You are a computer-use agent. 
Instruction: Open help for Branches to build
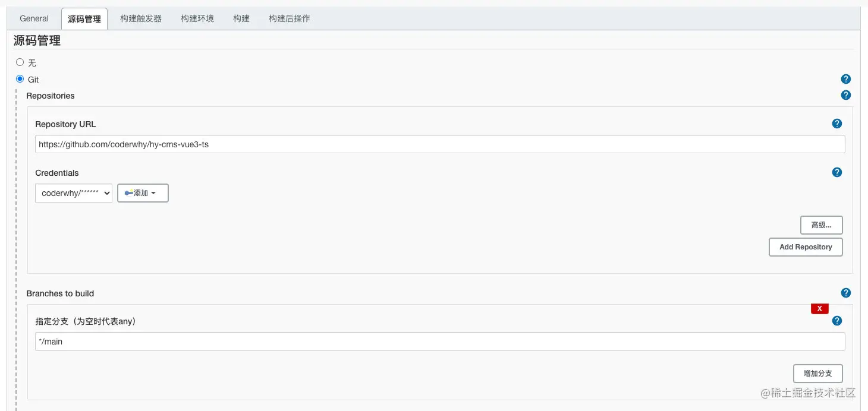pyautogui.click(x=846, y=293)
